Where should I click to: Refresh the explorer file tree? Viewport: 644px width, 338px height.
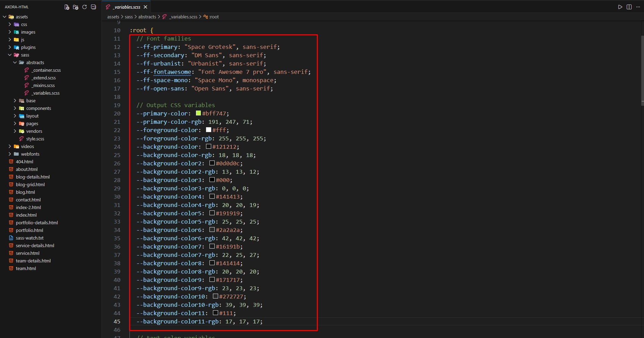84,7
